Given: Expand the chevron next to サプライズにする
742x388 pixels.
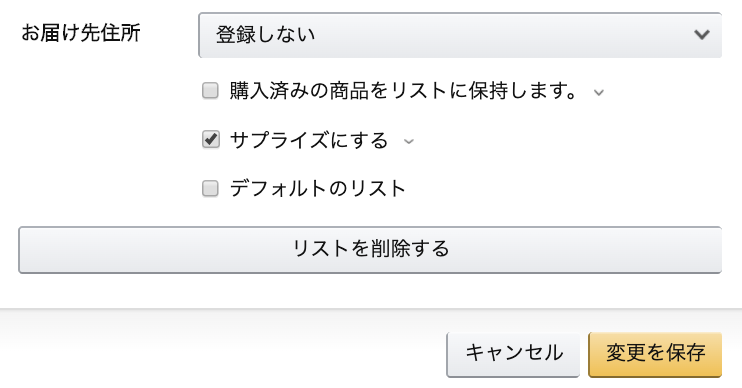Looking at the screenshot, I should click(409, 141).
